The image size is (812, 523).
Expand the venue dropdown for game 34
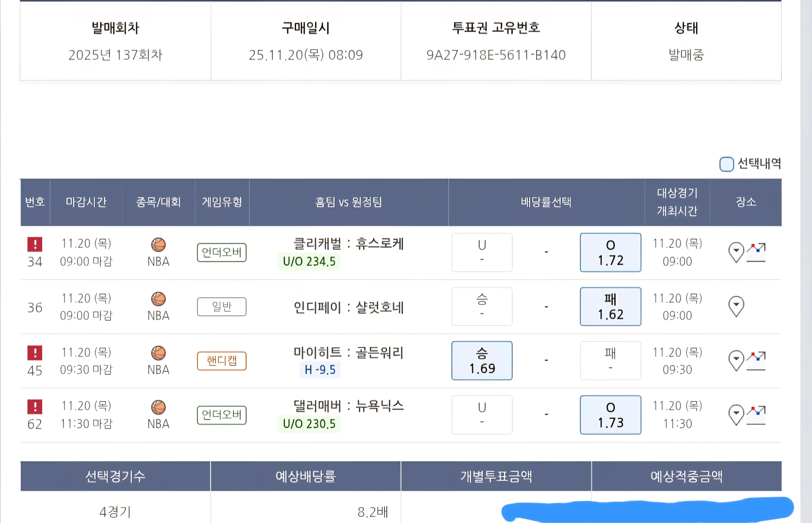click(x=736, y=252)
